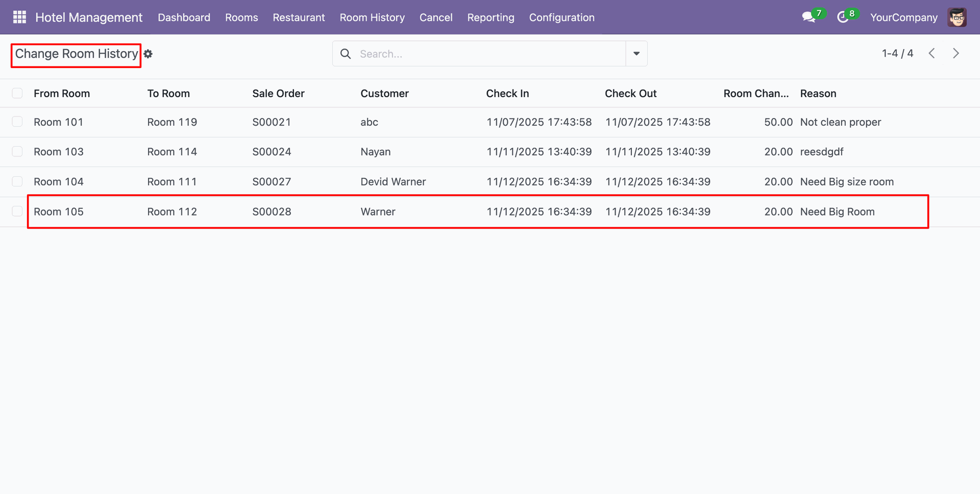The image size is (980, 494).
Task: Go to the previous page arrow
Action: pyautogui.click(x=932, y=54)
